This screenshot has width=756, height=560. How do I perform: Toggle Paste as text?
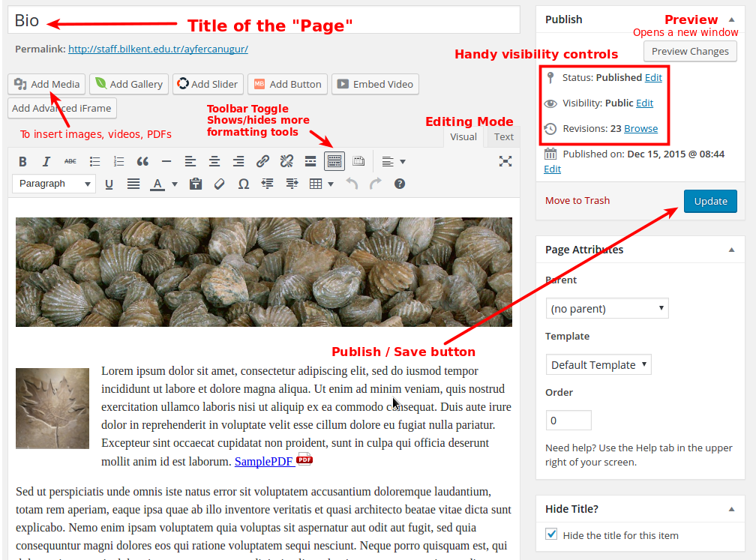195,184
